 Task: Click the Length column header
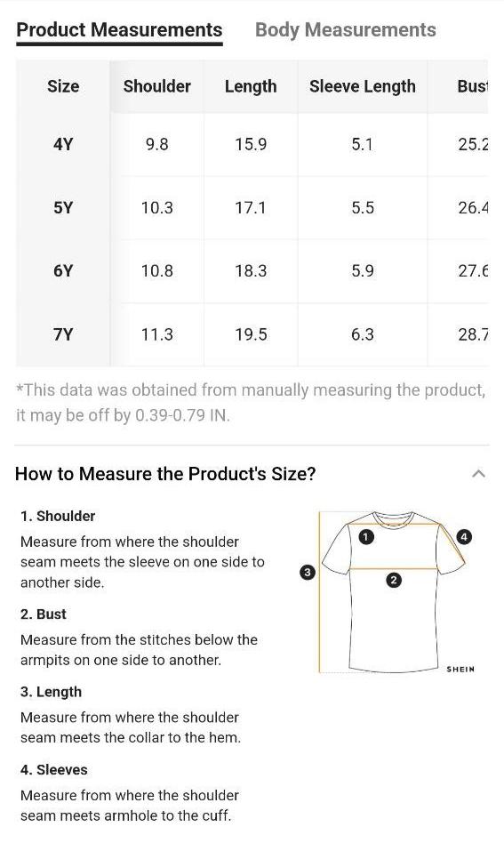pyautogui.click(x=251, y=86)
